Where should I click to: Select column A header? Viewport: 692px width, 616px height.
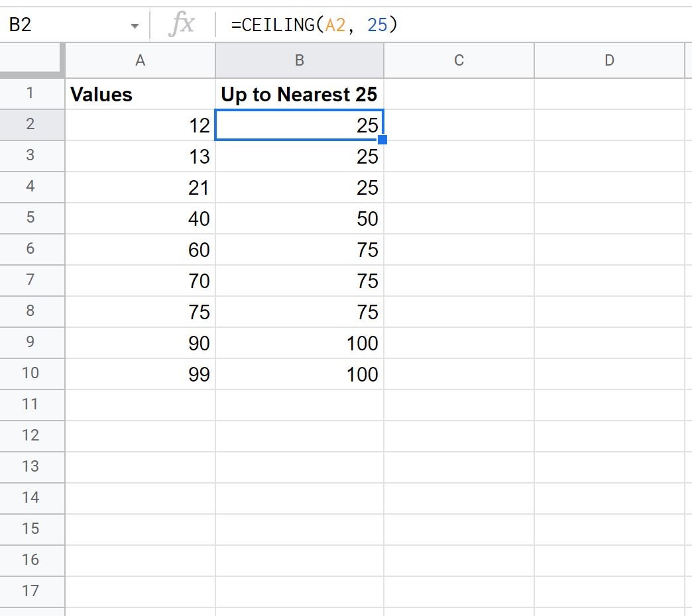140,61
